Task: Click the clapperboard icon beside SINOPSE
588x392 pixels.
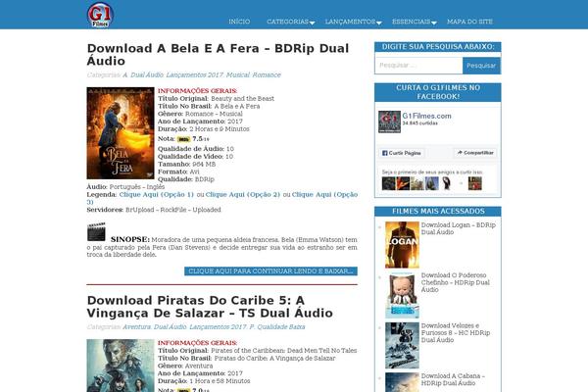Action: pos(96,232)
